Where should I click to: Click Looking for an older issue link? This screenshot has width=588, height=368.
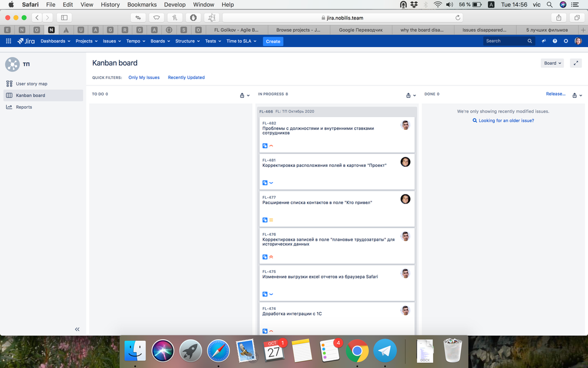tap(503, 120)
